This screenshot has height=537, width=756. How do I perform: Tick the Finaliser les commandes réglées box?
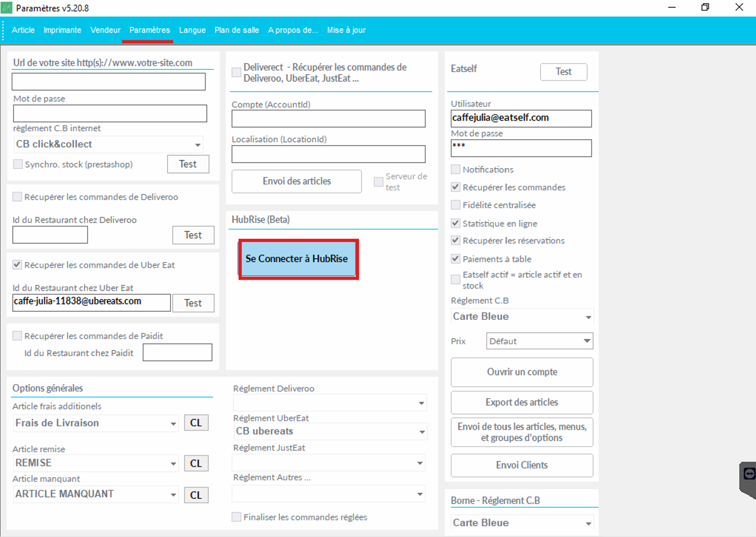pos(237,517)
